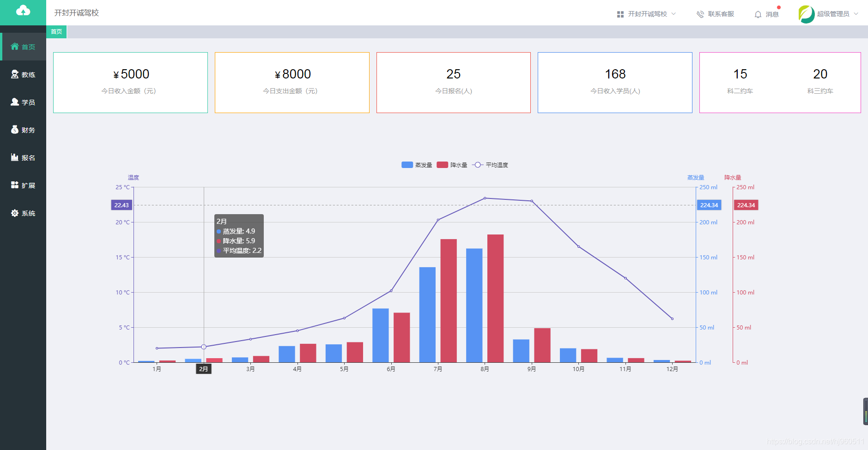This screenshot has width=868, height=450.
Task: Click the 2月 highlighted axis label
Action: point(204,369)
